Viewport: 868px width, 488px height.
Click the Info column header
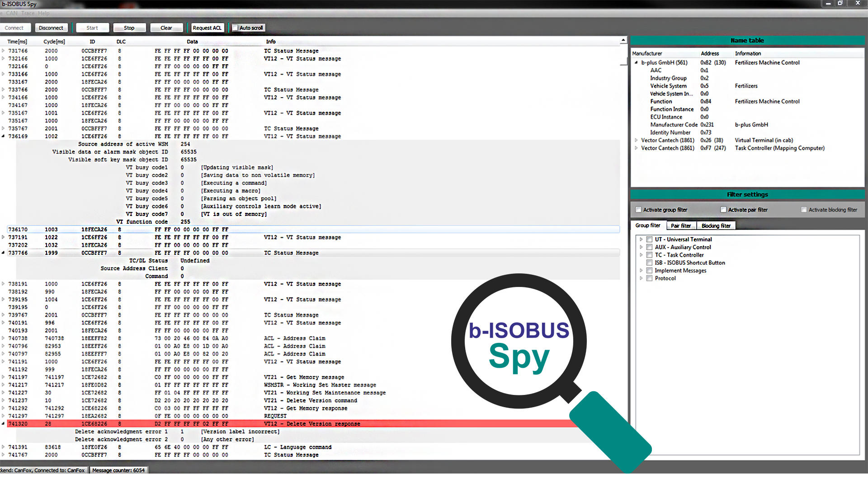[271, 42]
